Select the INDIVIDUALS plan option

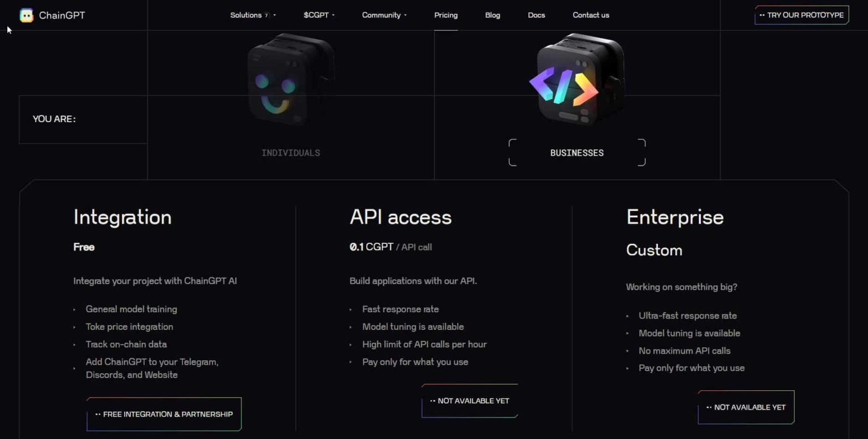290,152
